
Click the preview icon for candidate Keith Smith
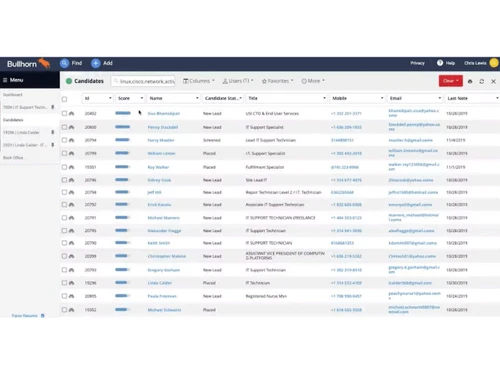(x=71, y=243)
